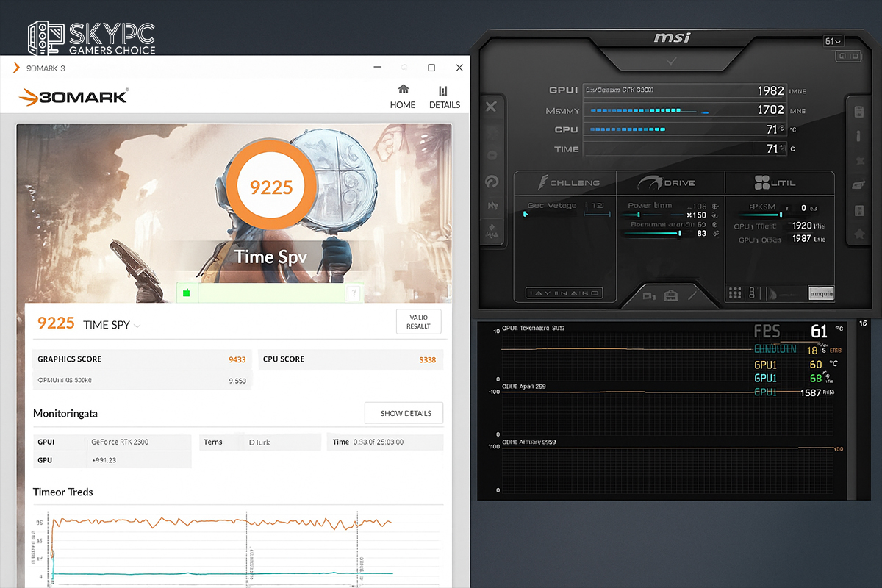This screenshot has height=588, width=882.
Task: Open the DETAILS tab in 3DMark
Action: [x=444, y=96]
